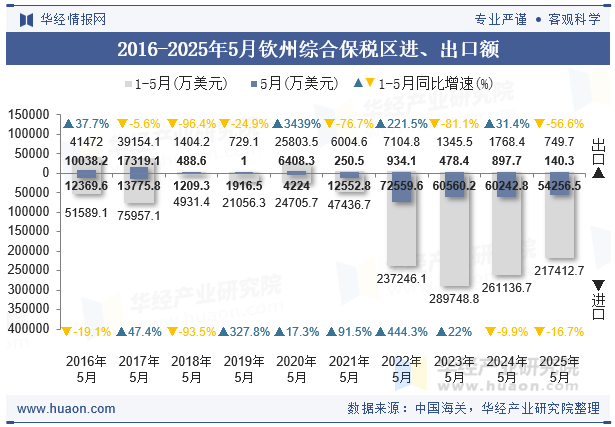Click the blue 5月 legend swatch

point(254,84)
